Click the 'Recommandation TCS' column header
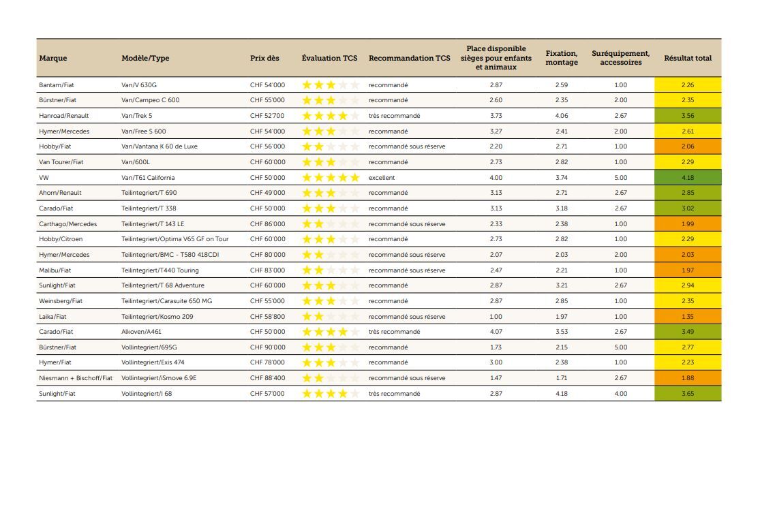The image size is (760, 532). (410, 58)
